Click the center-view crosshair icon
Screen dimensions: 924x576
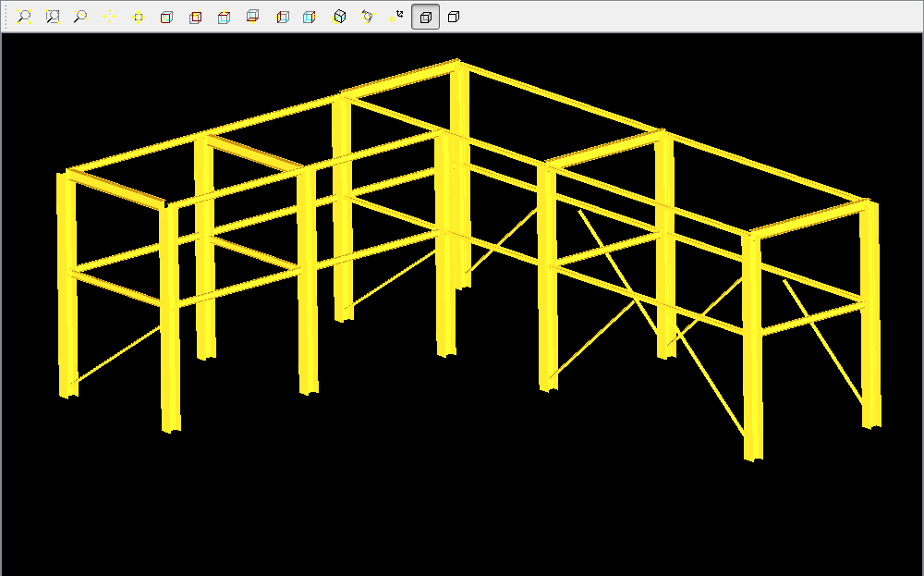[138, 17]
